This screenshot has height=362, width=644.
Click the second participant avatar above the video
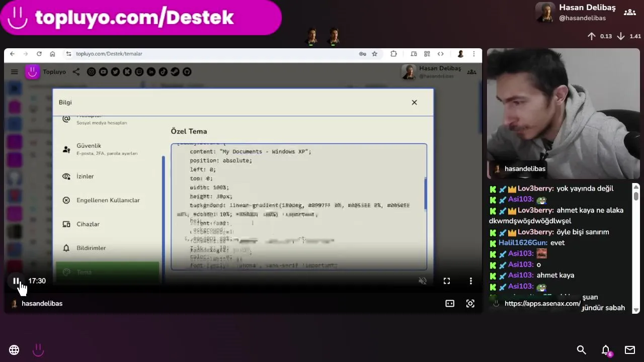click(334, 37)
